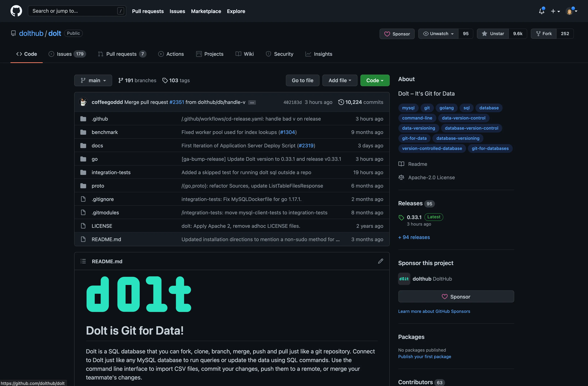Open GitHub home via the logo icon
Viewport: 588px width, 386px height.
point(16,11)
